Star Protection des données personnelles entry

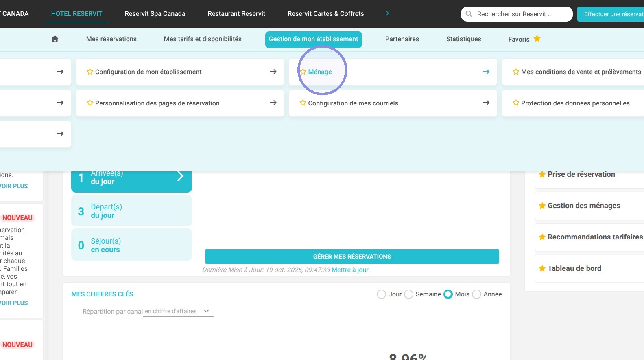pos(516,103)
